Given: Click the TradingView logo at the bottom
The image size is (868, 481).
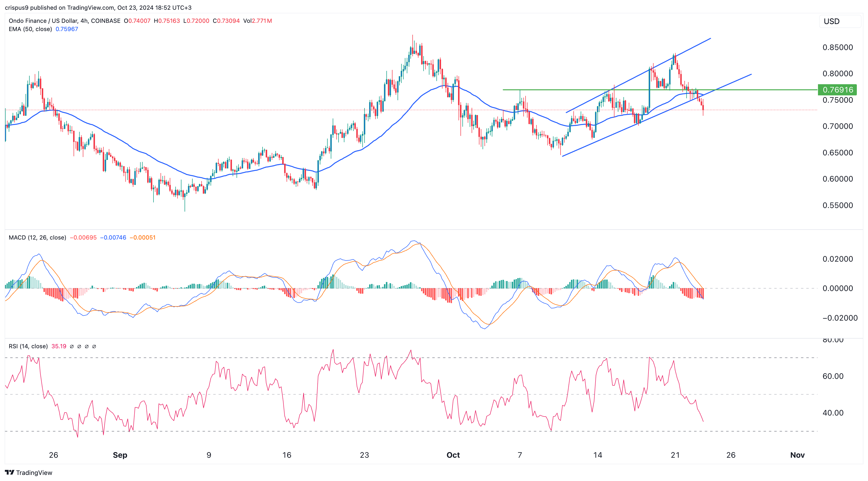Looking at the screenshot, I should point(29,473).
